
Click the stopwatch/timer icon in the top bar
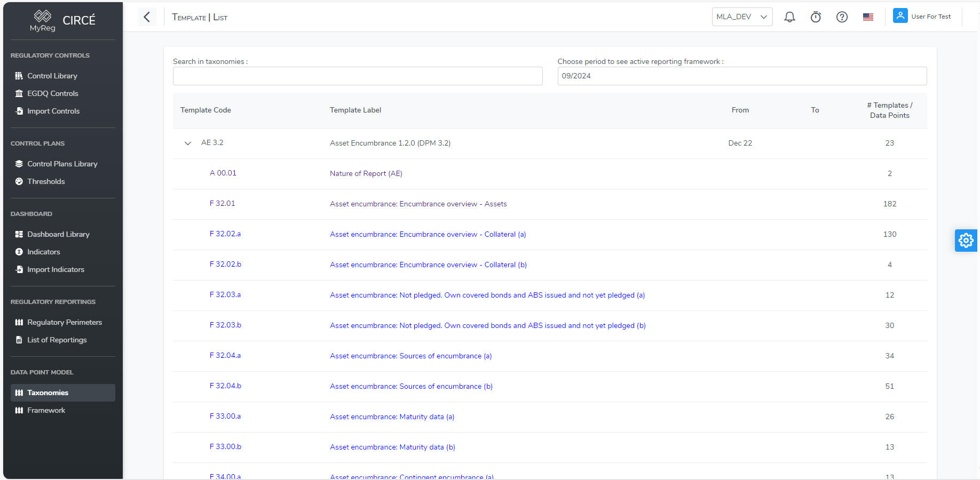816,17
